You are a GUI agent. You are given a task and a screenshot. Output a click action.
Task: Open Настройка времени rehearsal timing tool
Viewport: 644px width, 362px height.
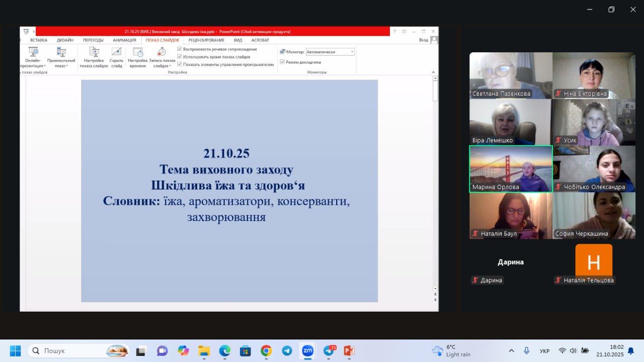[137, 52]
